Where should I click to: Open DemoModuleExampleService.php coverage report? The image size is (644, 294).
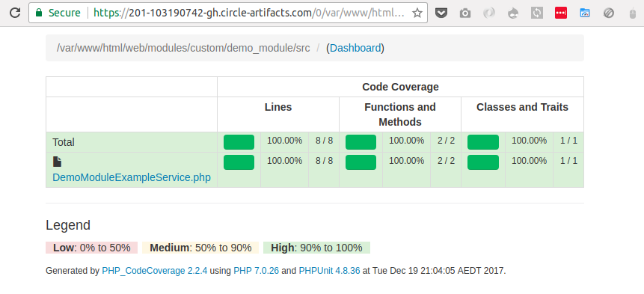pyautogui.click(x=132, y=178)
